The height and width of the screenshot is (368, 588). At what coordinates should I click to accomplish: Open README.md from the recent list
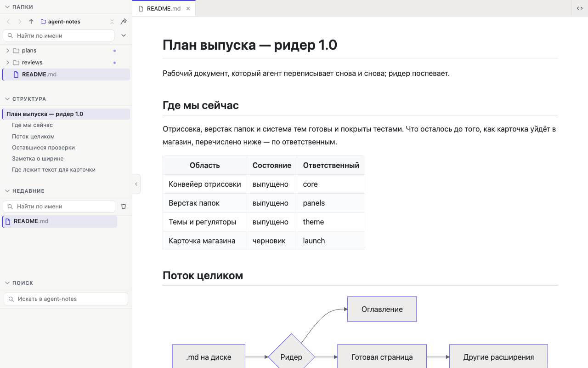60,221
